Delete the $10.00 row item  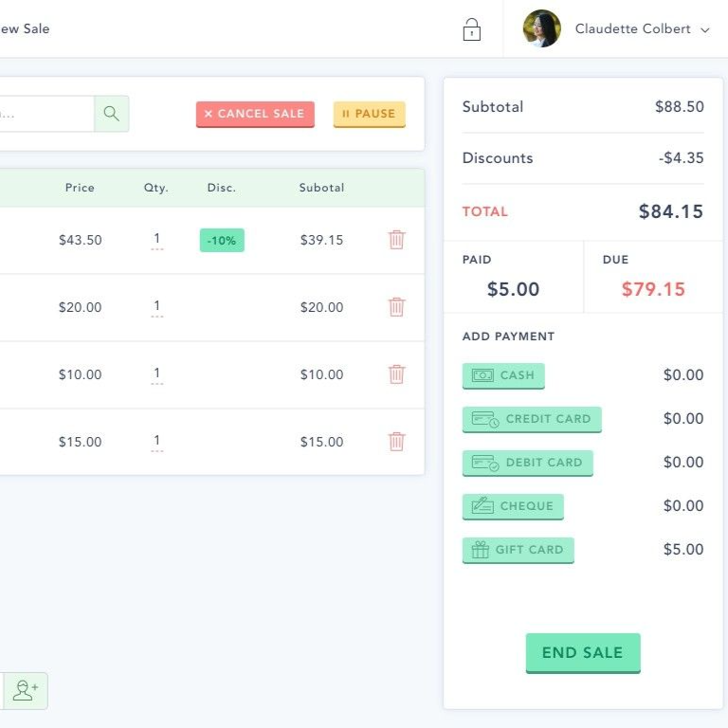(396, 374)
